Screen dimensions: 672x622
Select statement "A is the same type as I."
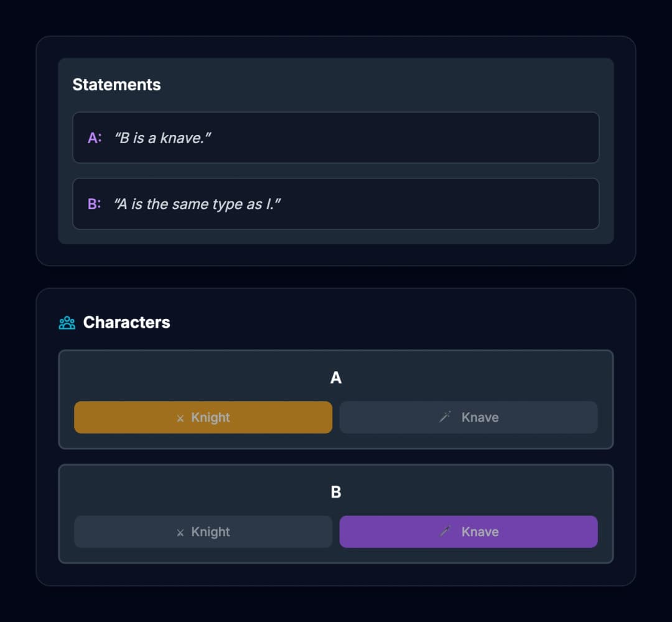[x=335, y=204]
